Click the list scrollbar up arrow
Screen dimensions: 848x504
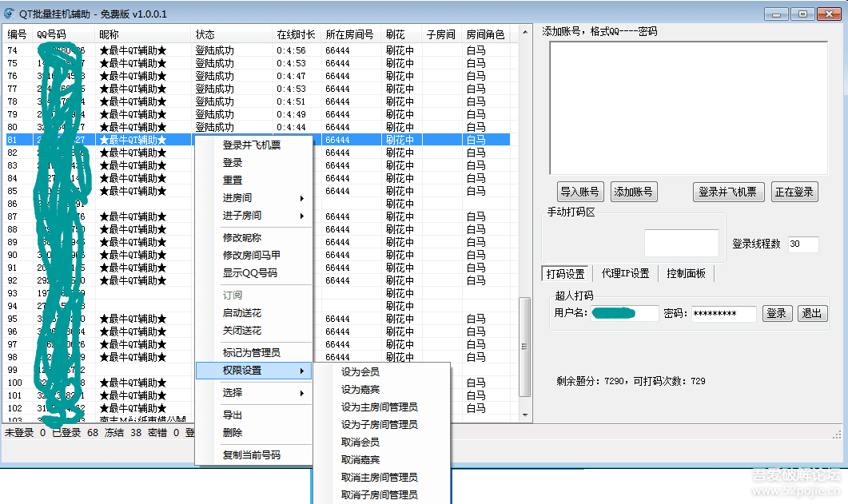click(524, 33)
